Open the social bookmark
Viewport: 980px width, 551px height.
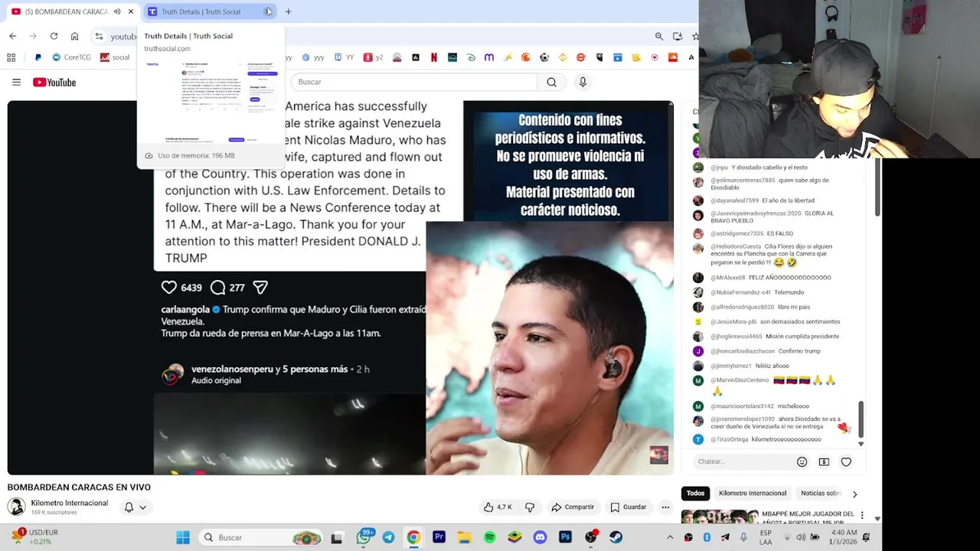click(x=115, y=57)
